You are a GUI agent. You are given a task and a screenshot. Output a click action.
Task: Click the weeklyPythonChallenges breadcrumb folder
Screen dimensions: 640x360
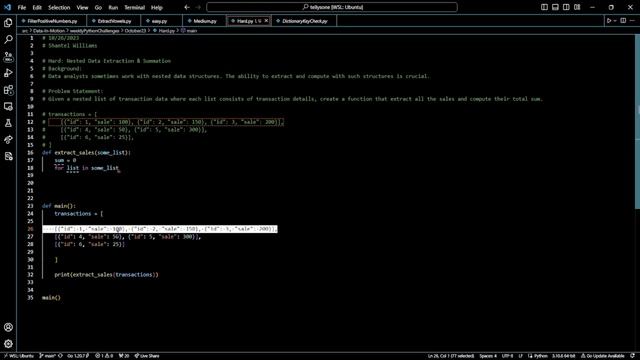click(x=94, y=31)
